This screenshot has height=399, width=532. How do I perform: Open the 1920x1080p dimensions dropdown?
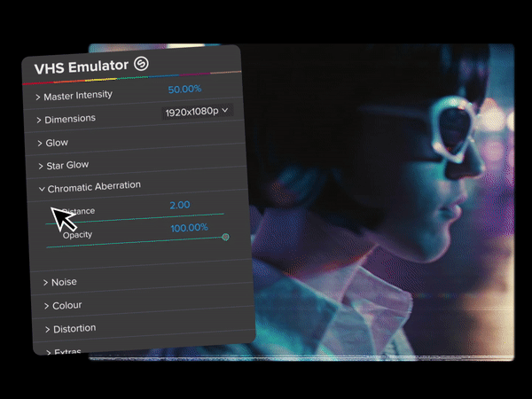point(197,112)
